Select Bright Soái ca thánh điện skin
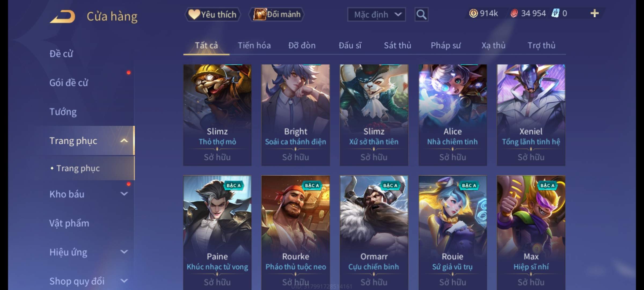 pos(295,115)
